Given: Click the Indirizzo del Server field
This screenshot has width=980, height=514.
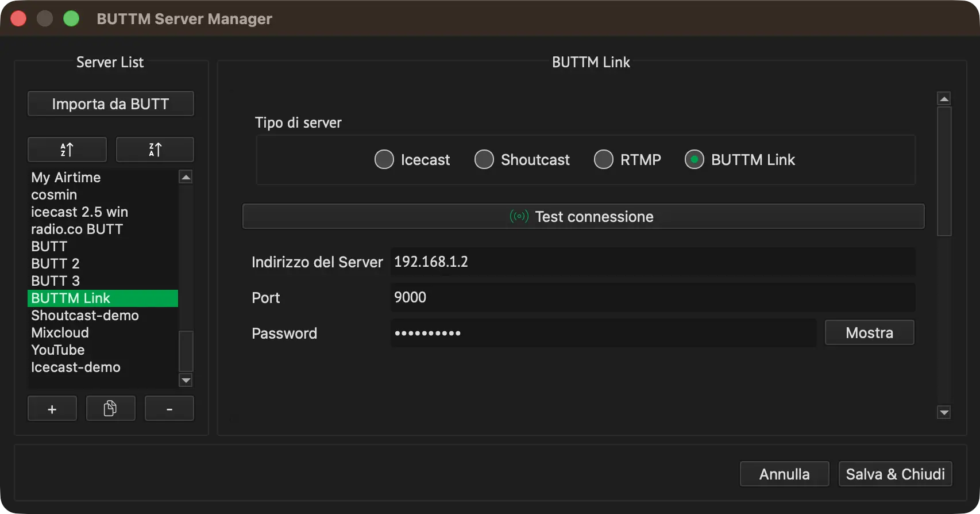Looking at the screenshot, I should (x=653, y=262).
